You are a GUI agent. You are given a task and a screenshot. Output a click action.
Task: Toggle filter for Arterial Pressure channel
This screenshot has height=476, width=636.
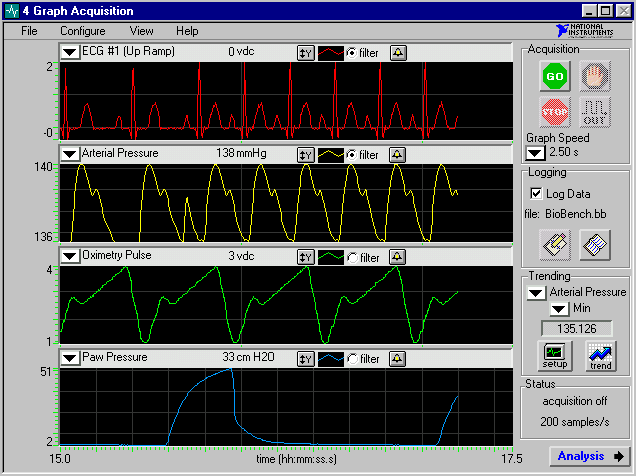pyautogui.click(x=352, y=155)
